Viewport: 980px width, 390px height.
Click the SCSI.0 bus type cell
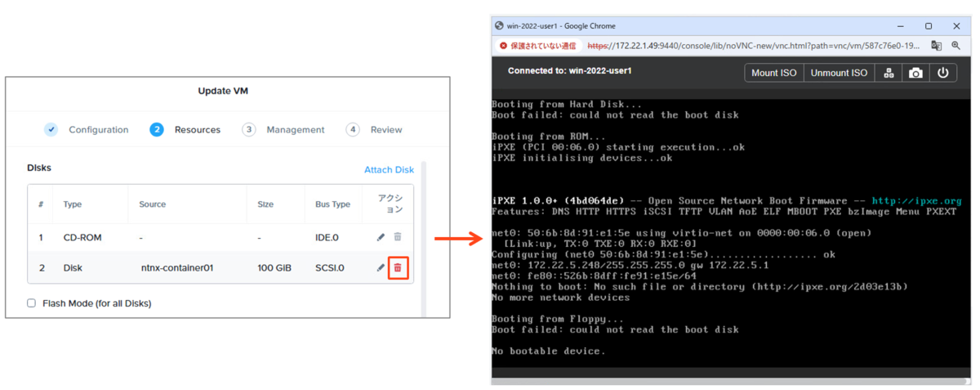[330, 267]
